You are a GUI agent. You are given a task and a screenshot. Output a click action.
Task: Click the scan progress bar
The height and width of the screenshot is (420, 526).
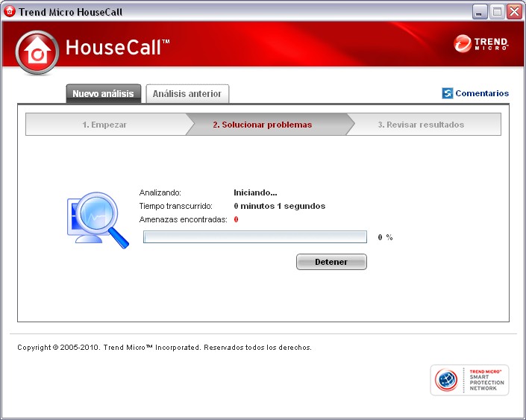click(x=255, y=236)
